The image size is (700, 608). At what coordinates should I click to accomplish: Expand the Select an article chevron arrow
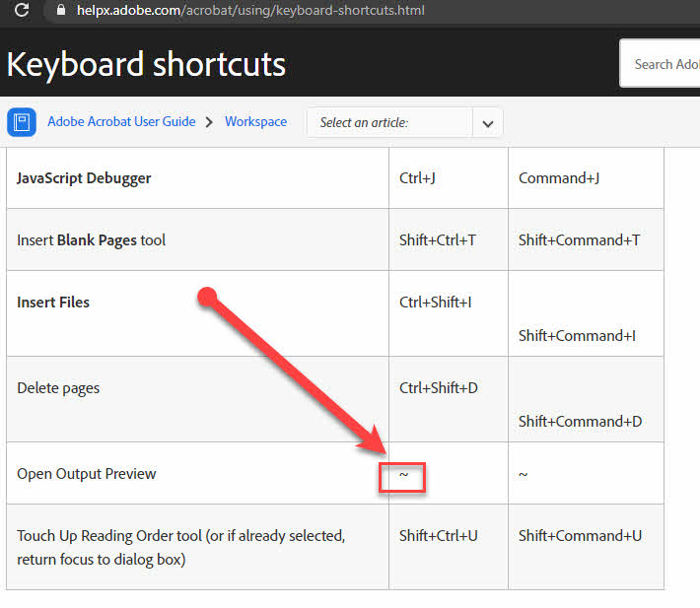(488, 123)
